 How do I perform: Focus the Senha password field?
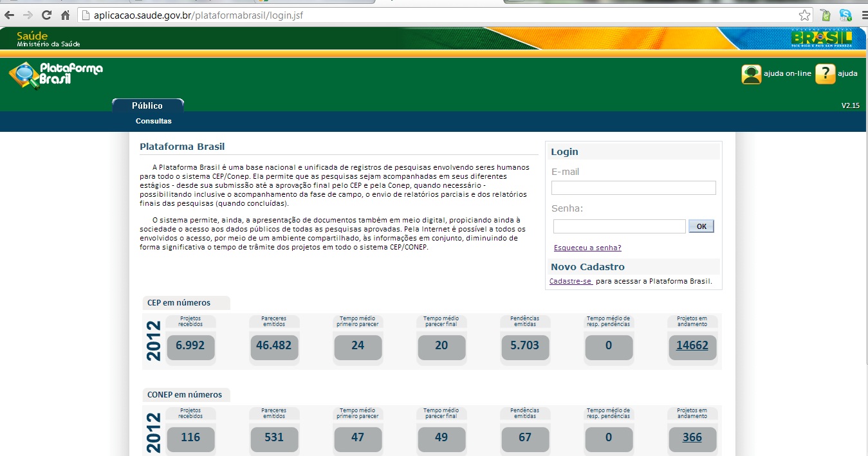(x=620, y=226)
